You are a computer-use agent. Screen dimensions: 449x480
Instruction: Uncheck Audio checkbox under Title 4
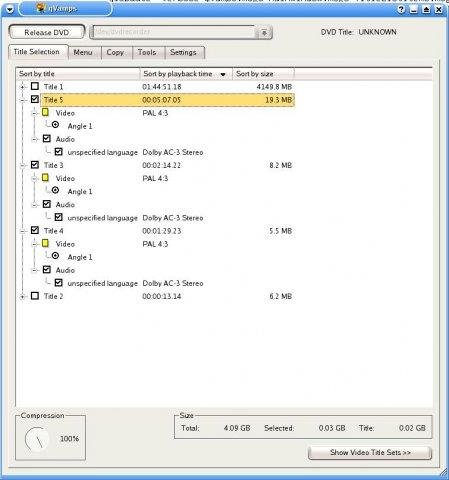click(47, 269)
